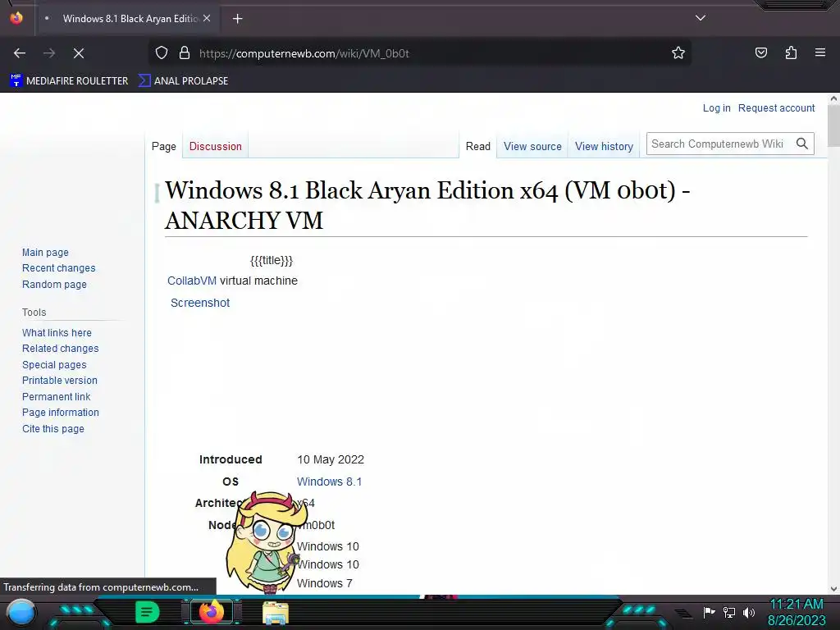Switch to the Page tab

(164, 146)
